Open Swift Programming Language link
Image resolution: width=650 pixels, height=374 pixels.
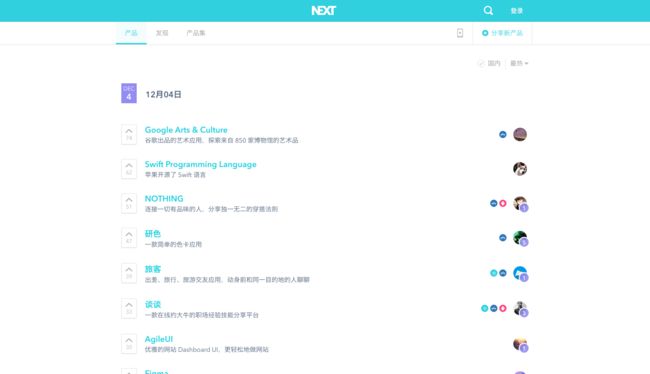[x=200, y=164]
